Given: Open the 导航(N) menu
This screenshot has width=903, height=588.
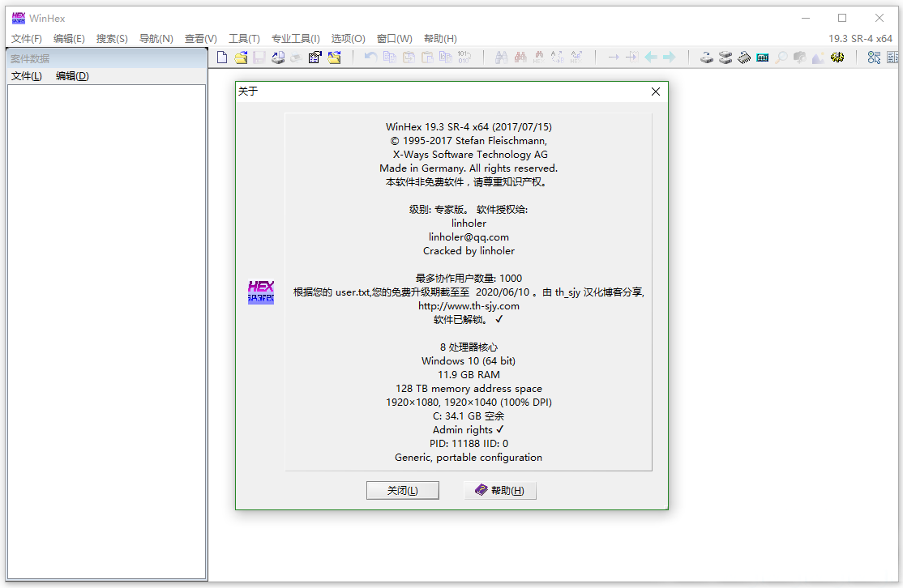Looking at the screenshot, I should pos(156,39).
